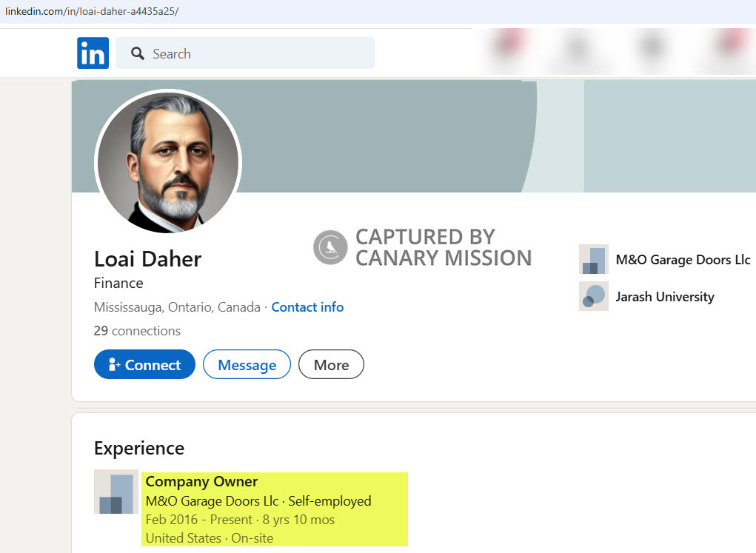Open the Contact info link
This screenshot has width=756, height=553.
[307, 306]
